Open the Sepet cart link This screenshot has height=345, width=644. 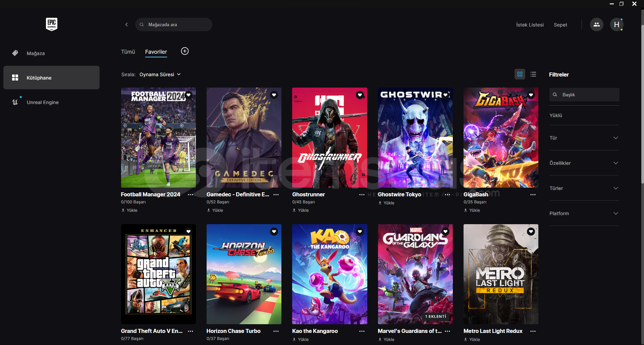(560, 25)
